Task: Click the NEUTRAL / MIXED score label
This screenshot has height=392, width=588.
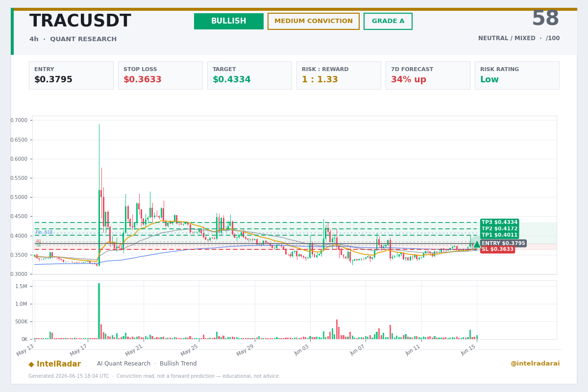Action: coord(519,38)
